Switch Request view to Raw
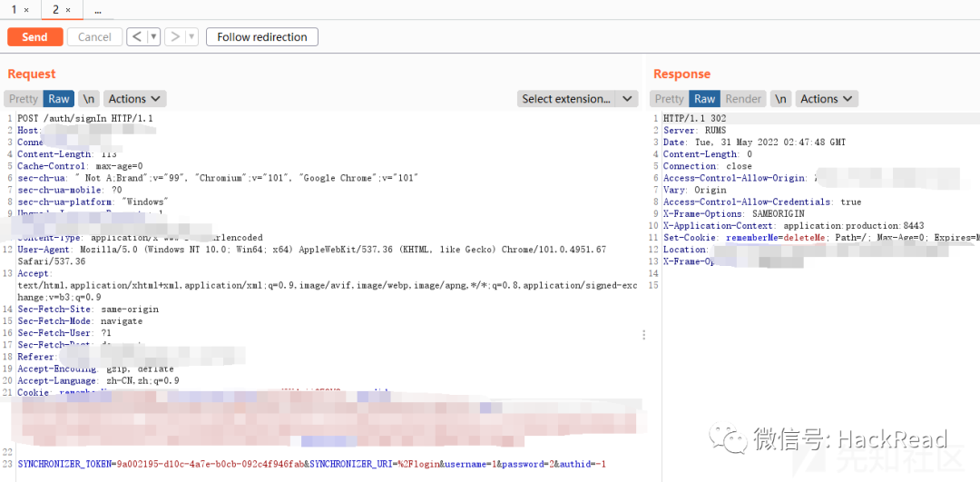This screenshot has width=980, height=482. 59,99
